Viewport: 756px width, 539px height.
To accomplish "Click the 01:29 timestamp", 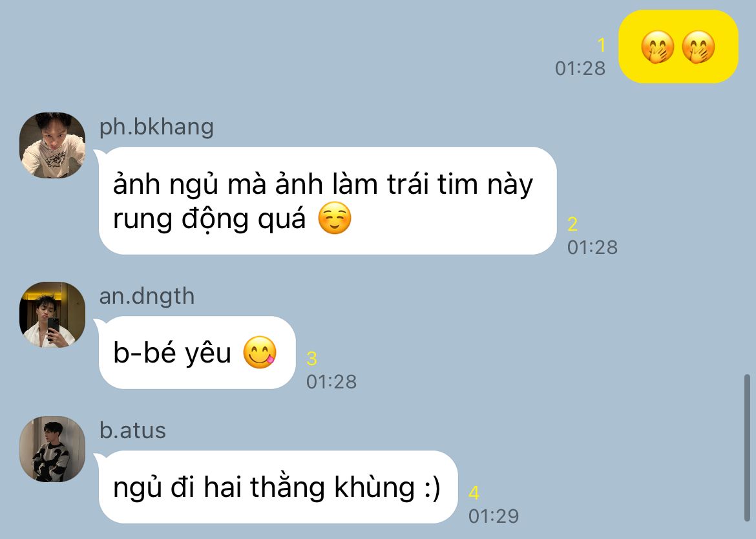I will [x=494, y=516].
